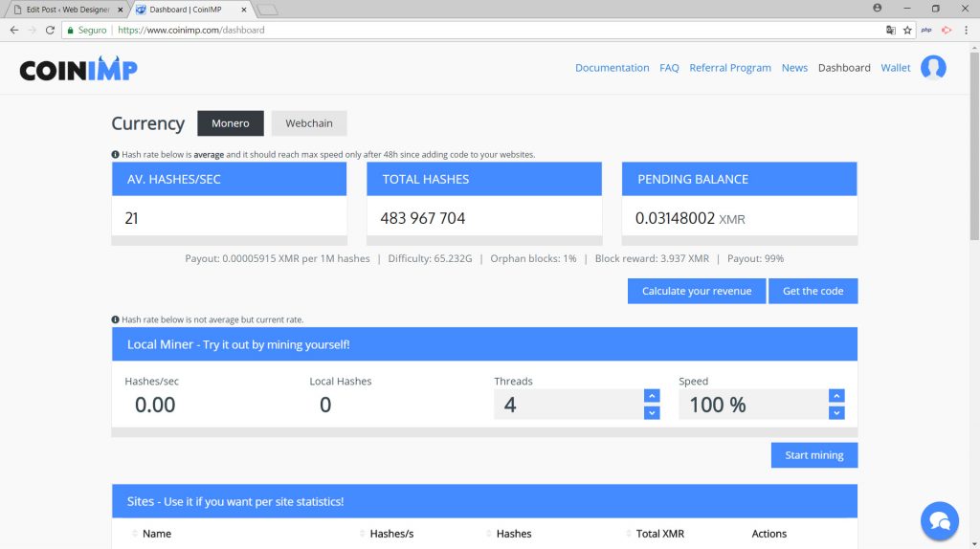Decrease the Threads value with down arrow
The width and height of the screenshot is (980, 549).
tap(652, 413)
